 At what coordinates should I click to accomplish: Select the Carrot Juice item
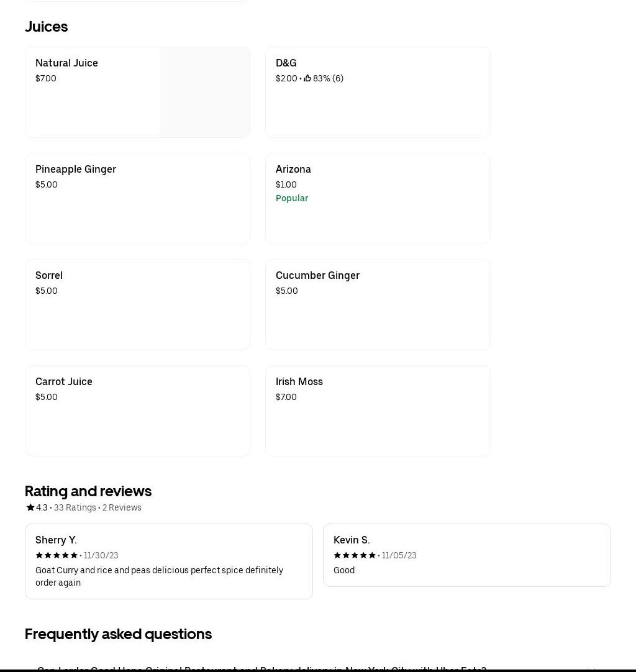137,411
